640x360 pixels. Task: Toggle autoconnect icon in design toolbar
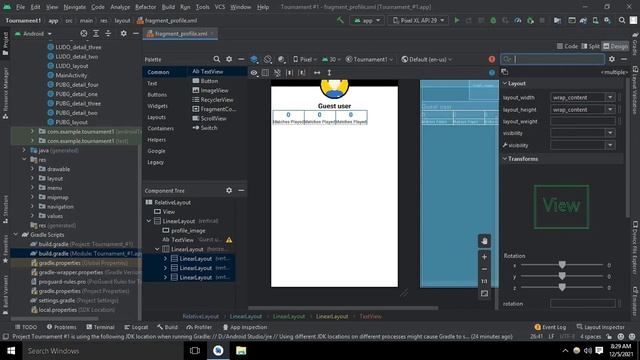[x=277, y=73]
